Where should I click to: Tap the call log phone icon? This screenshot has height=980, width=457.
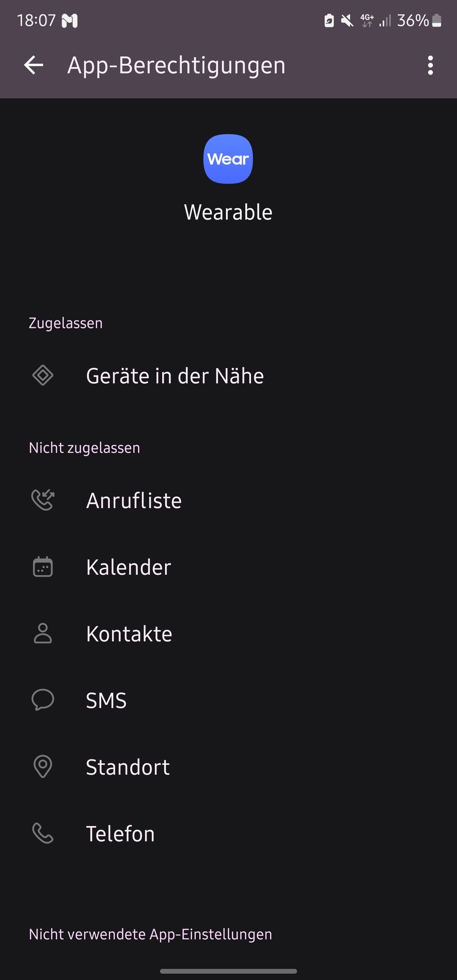pyautogui.click(x=43, y=500)
